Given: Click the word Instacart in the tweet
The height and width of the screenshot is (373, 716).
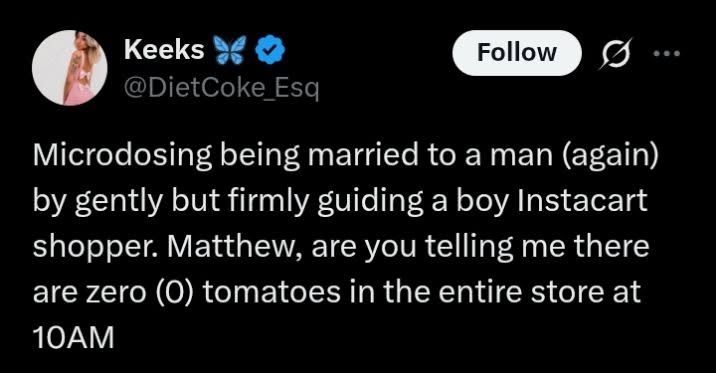Looking at the screenshot, I should [582, 200].
